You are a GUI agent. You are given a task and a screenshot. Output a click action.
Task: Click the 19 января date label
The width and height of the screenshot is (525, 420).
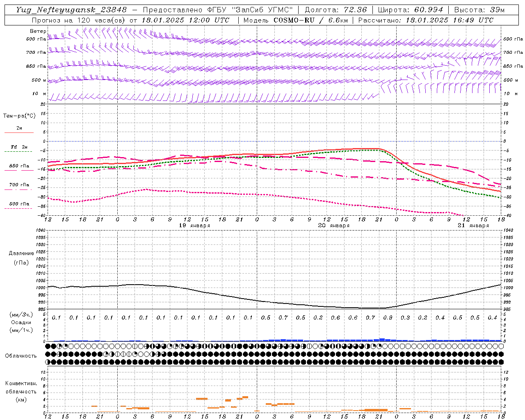pos(194,226)
